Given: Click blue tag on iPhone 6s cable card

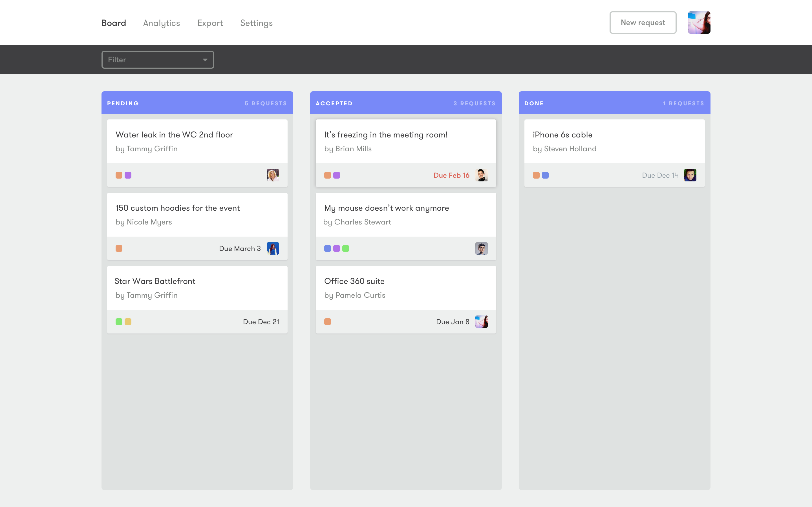Looking at the screenshot, I should [x=545, y=175].
